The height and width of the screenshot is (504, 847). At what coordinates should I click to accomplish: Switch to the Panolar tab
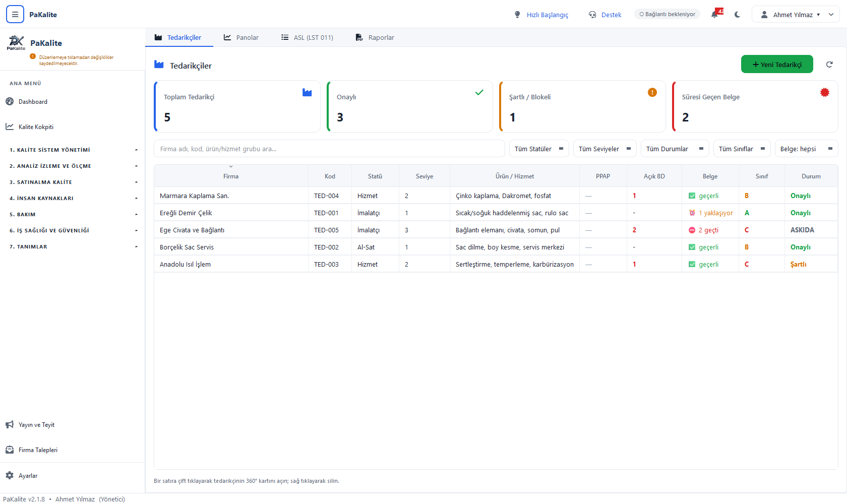pyautogui.click(x=241, y=37)
